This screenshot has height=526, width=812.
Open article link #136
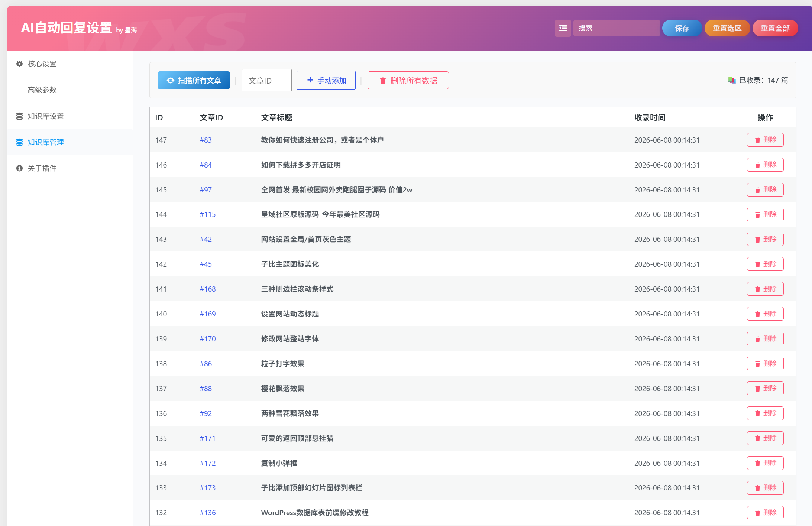point(207,513)
